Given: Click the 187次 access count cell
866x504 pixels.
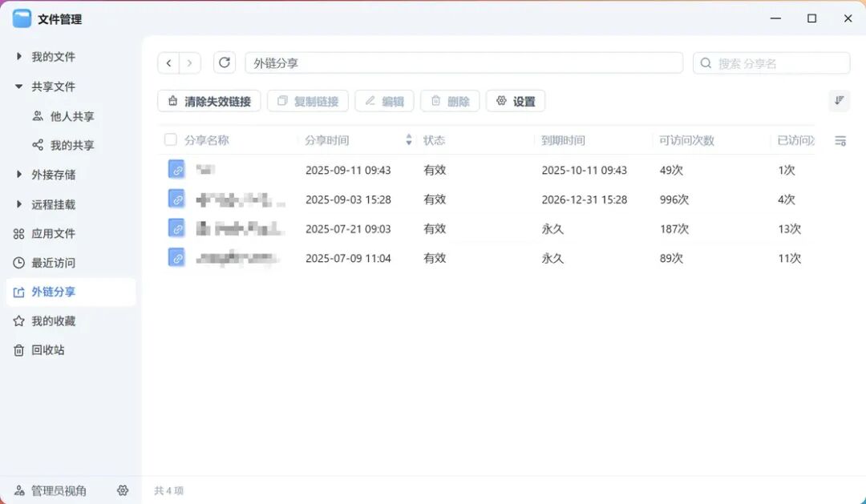Looking at the screenshot, I should coord(674,228).
